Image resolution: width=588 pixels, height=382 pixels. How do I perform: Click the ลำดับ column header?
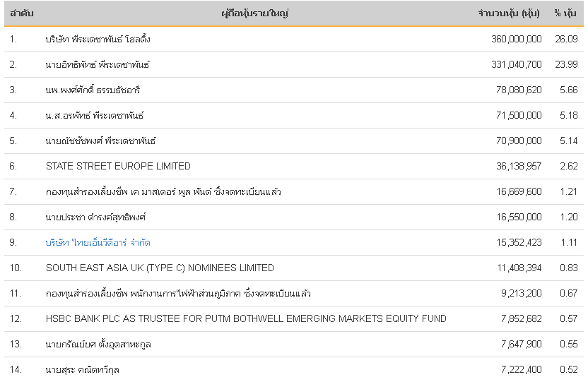tap(22, 13)
